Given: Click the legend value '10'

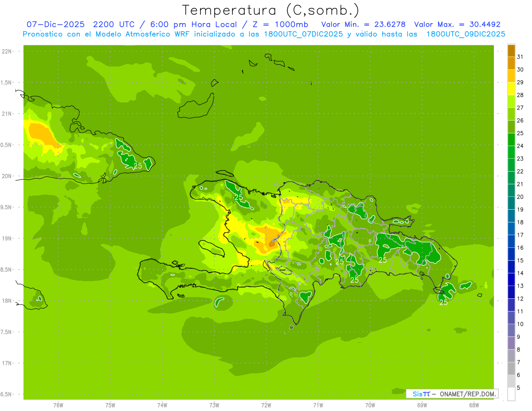Looking at the screenshot, I should point(520,324).
